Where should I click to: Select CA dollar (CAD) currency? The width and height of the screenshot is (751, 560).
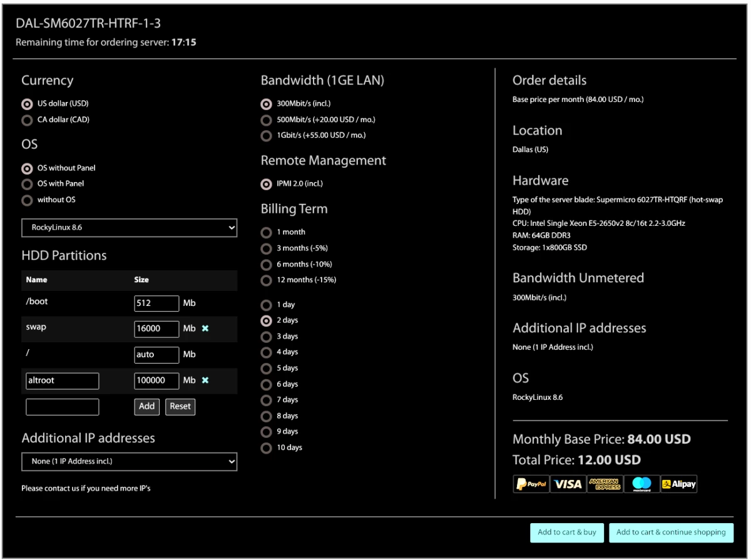pyautogui.click(x=27, y=120)
